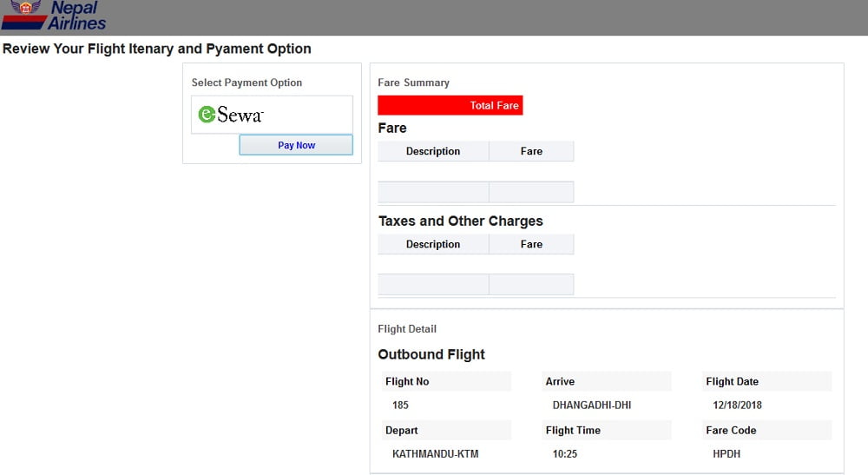
Task: Click flight number 185
Action: click(400, 406)
